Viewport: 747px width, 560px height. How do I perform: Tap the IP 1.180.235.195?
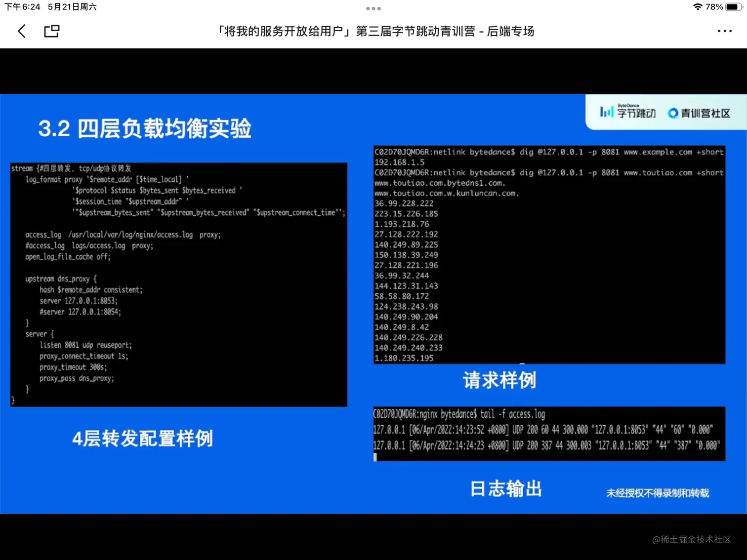coord(404,359)
